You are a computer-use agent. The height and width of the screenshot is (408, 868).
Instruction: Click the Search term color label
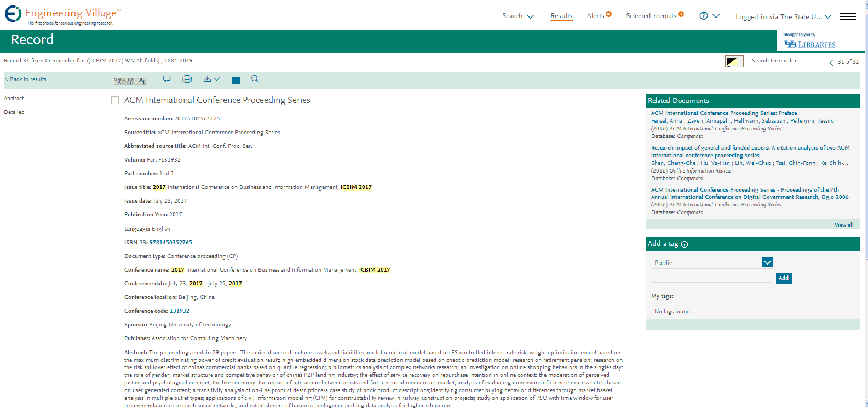(x=774, y=61)
